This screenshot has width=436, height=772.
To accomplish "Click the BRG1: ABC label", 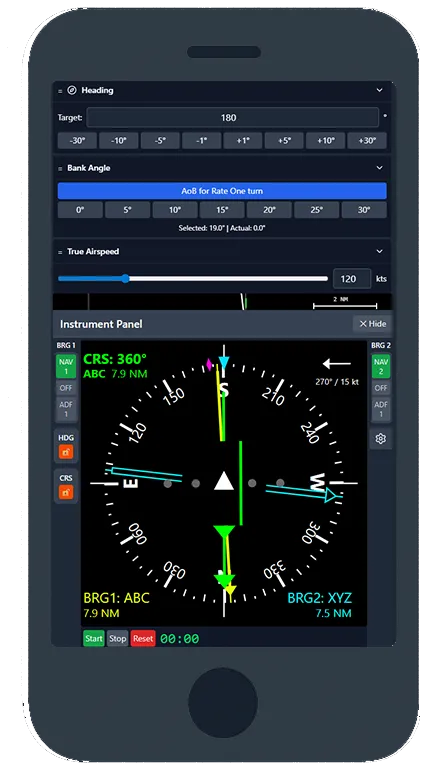I will point(116,598).
